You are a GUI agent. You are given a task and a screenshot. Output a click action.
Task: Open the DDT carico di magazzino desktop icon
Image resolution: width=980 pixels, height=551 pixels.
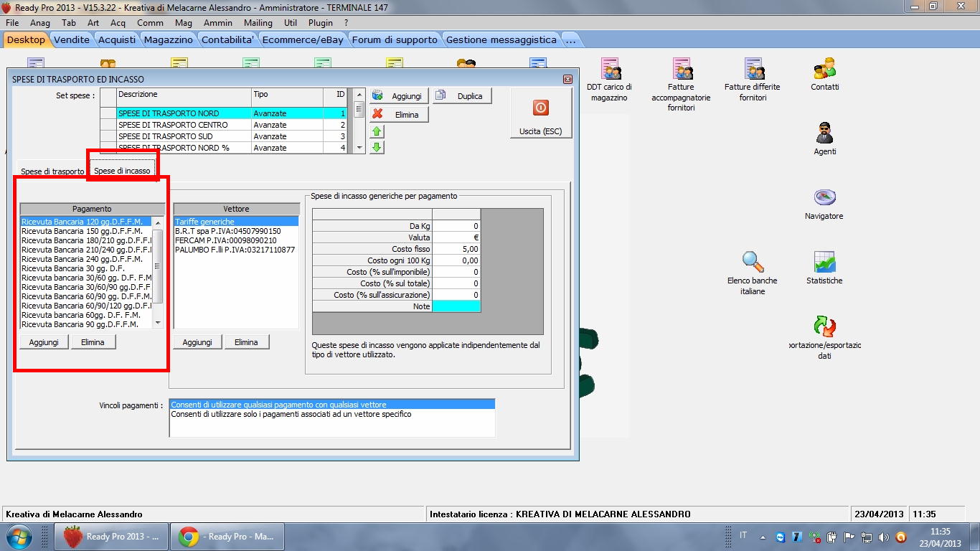[x=610, y=80]
